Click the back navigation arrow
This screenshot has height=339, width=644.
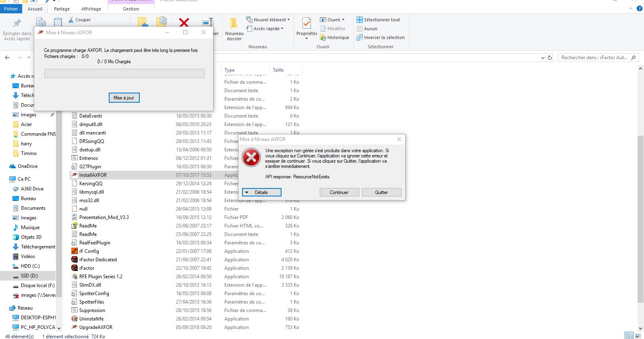coord(7,58)
